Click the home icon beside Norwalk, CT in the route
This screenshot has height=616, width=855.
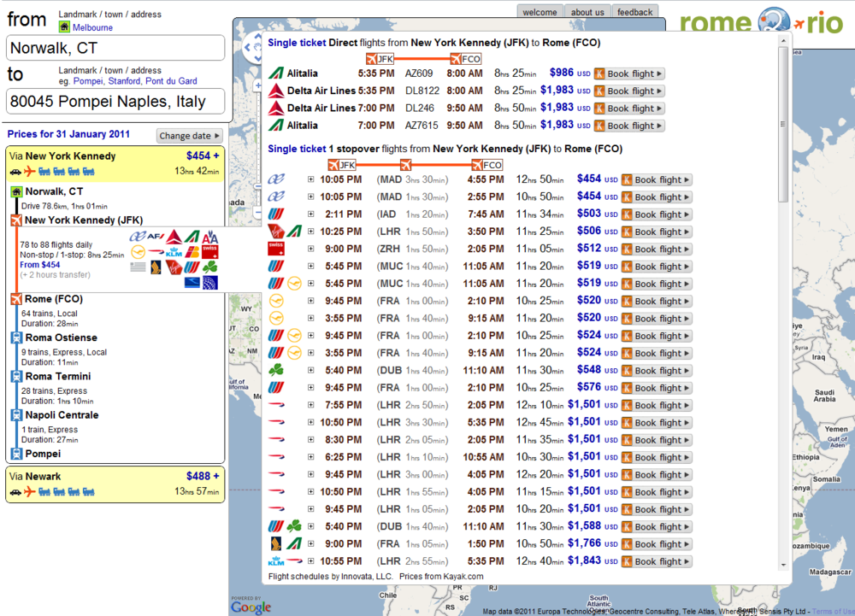(x=16, y=191)
